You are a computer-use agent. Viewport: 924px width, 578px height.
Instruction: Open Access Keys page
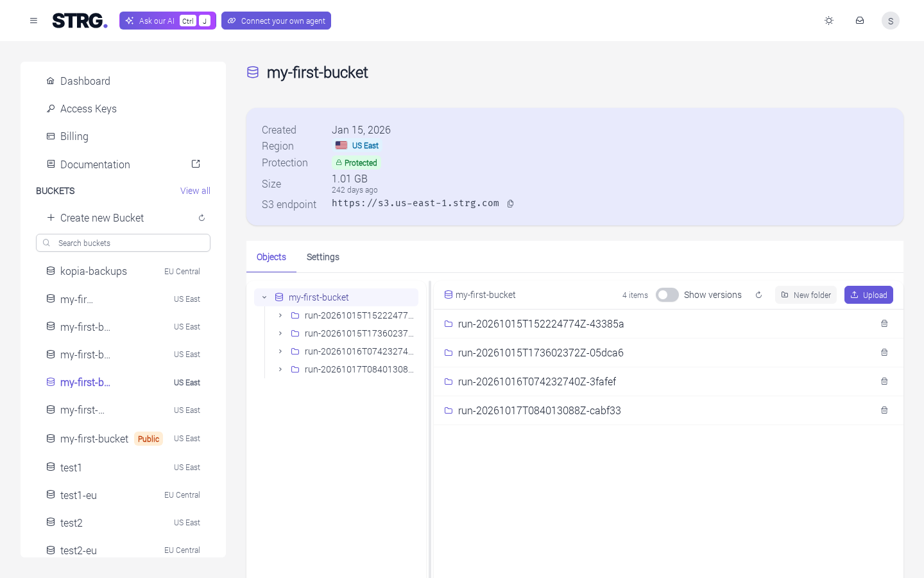123,109
